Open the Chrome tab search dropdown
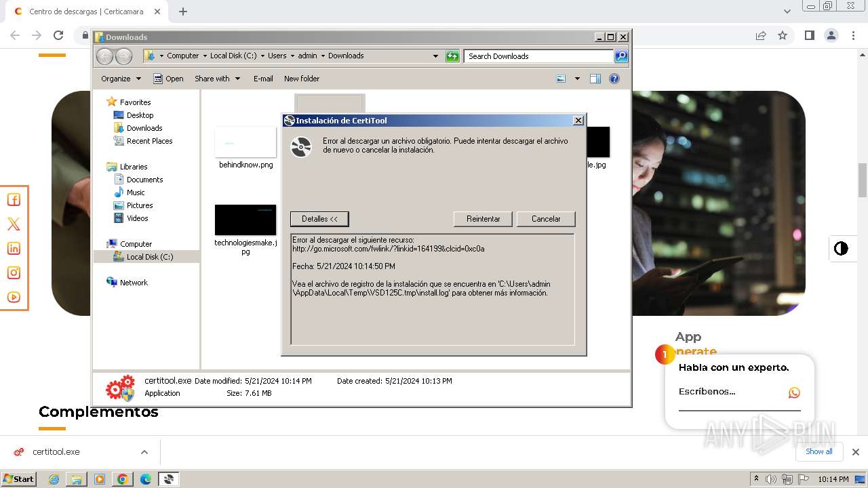Image resolution: width=868 pixels, height=488 pixels. 787,12
